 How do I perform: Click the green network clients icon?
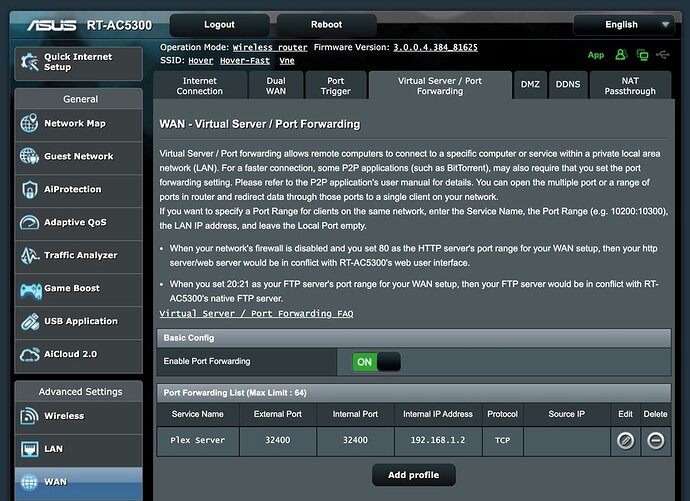[642, 55]
